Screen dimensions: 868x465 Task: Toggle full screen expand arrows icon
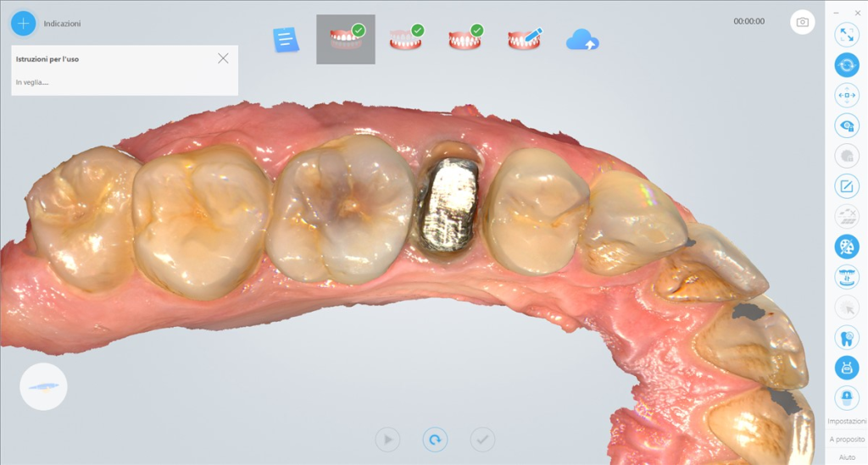[847, 35]
